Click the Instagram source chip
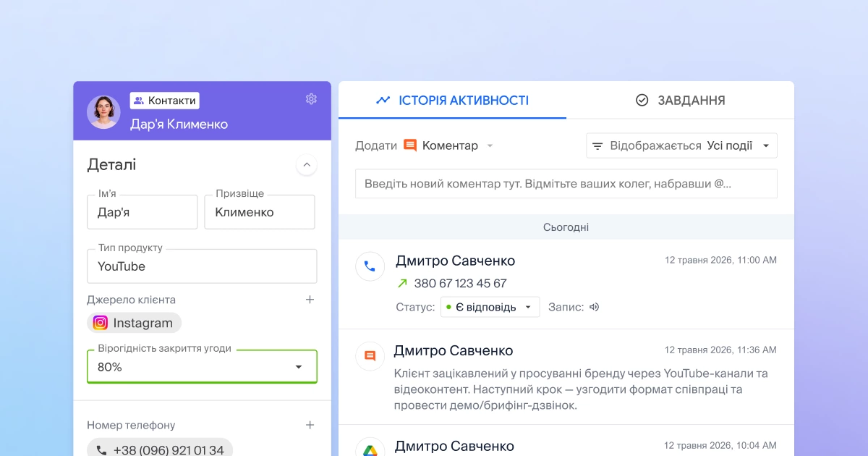Screen dimensions: 868x456 point(135,323)
